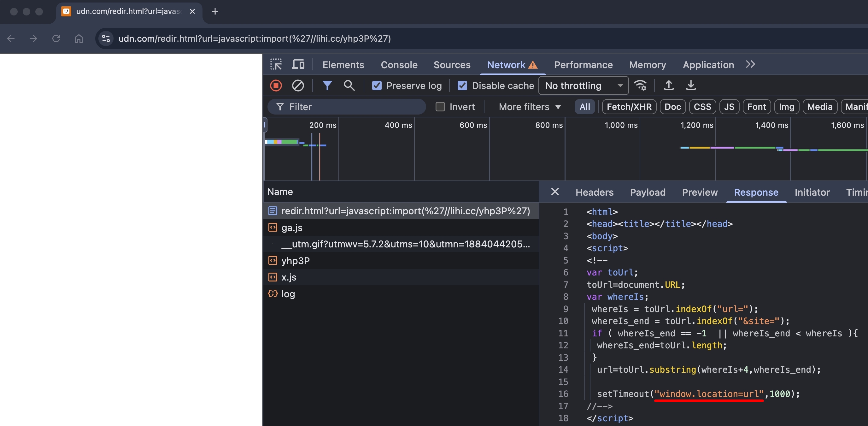Click the import HAR upload icon
The image size is (868, 426).
coord(669,86)
